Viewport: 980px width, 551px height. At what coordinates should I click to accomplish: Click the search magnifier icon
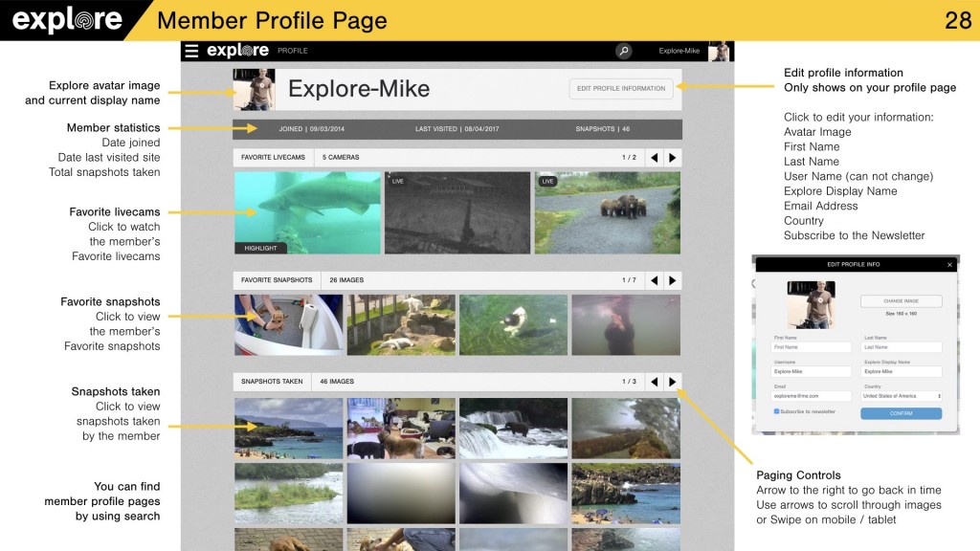point(623,51)
